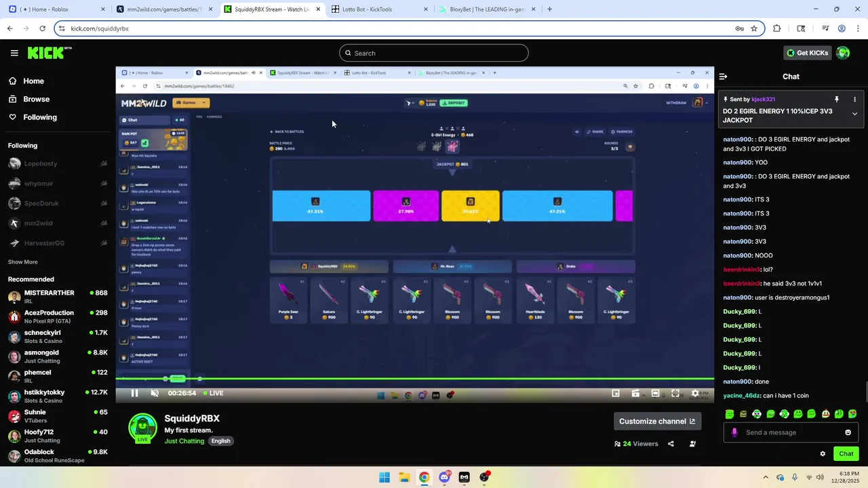
Task: Open the Just Chatting category link
Action: point(184,441)
